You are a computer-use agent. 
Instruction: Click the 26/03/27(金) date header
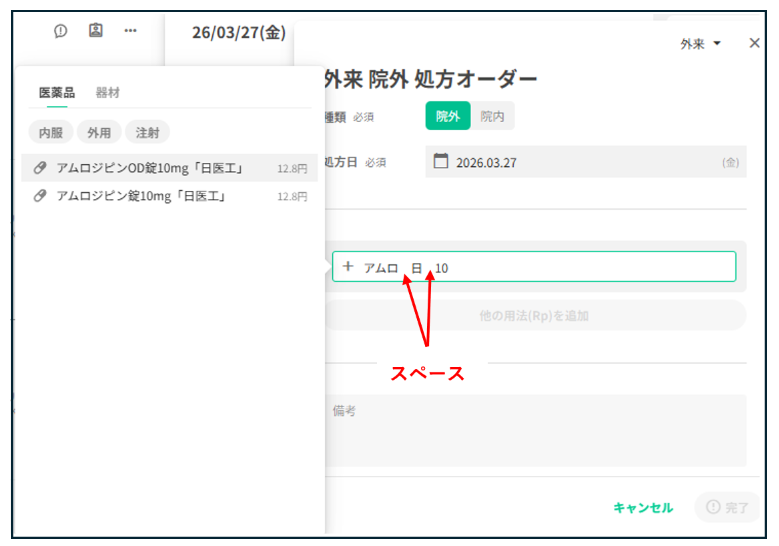(x=239, y=33)
